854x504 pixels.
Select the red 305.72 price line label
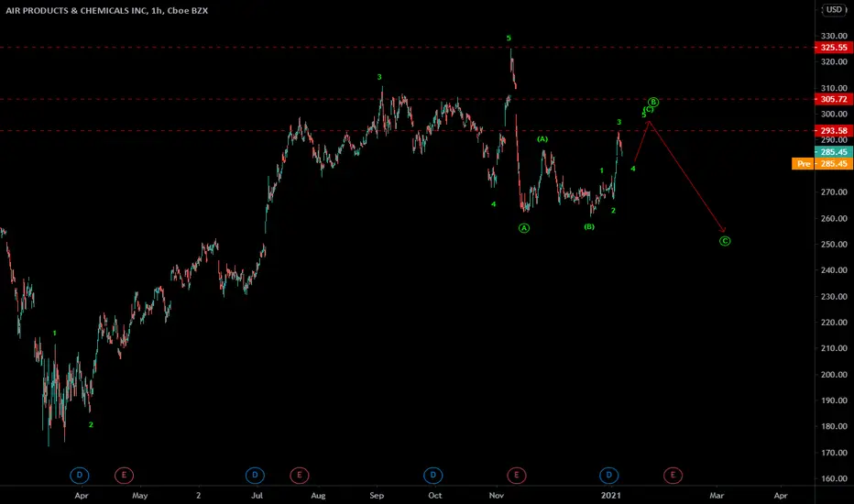coord(834,99)
